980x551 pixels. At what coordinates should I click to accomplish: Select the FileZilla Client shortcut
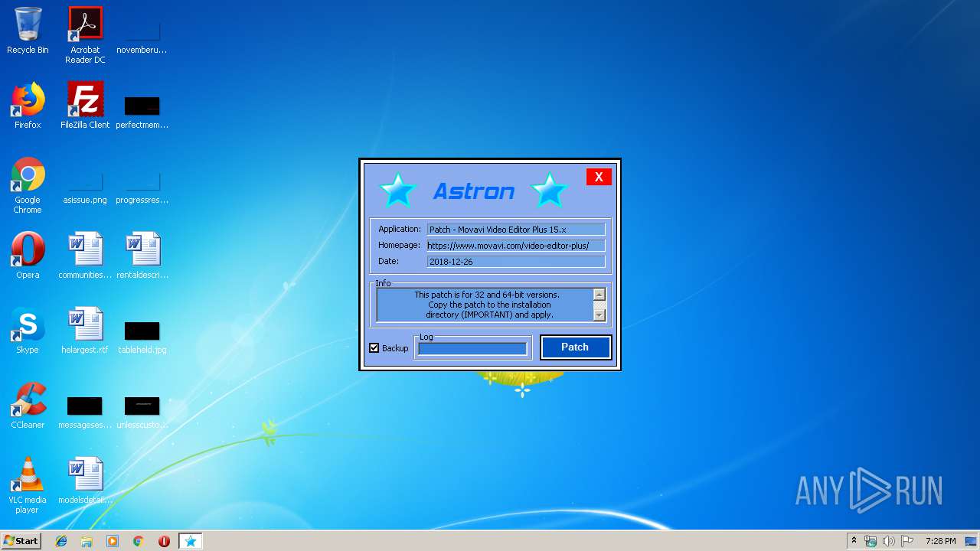click(x=85, y=106)
